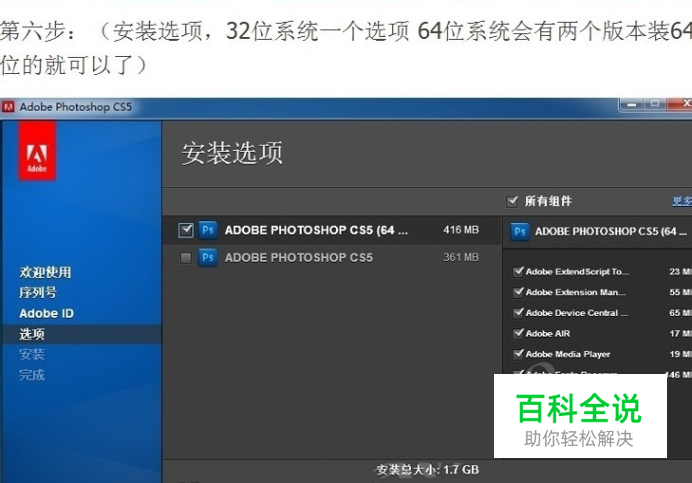Screen dimensions: 692x483
Task: Toggle the 所有组件 checkbox
Action: point(512,201)
